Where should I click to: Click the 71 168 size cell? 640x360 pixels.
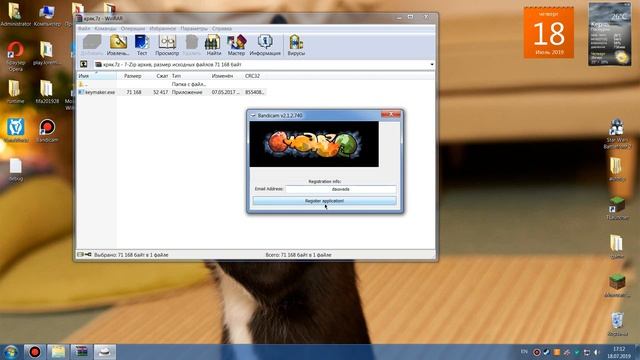click(134, 92)
